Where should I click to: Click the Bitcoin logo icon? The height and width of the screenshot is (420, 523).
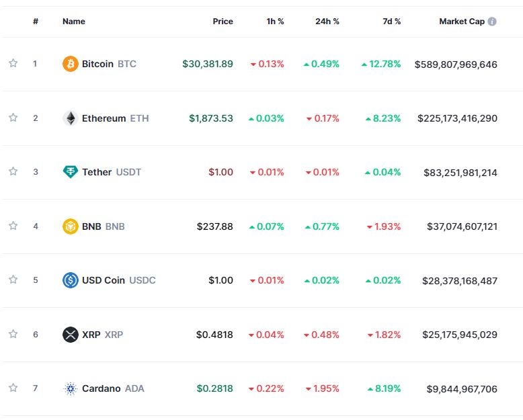(x=70, y=64)
